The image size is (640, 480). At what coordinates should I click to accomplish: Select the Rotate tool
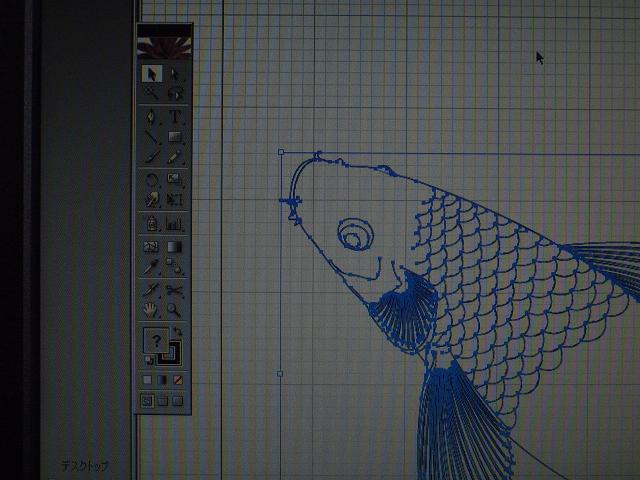(x=152, y=180)
